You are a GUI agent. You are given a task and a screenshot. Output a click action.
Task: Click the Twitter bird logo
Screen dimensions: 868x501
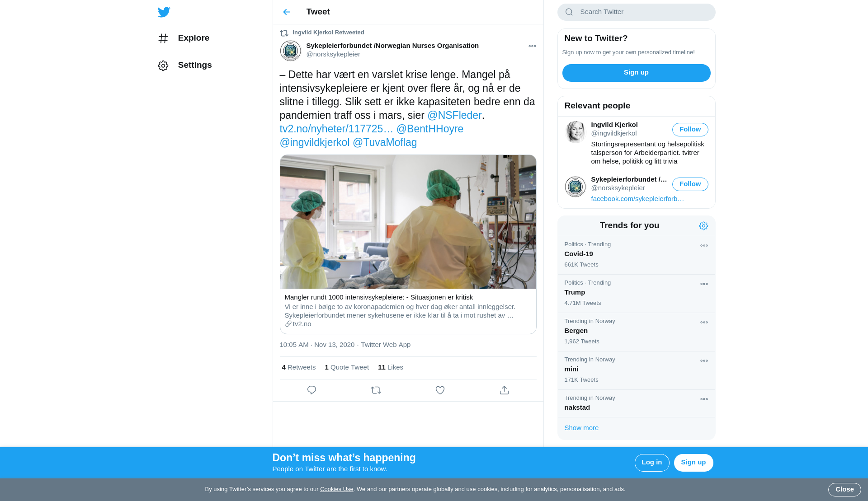click(x=164, y=12)
